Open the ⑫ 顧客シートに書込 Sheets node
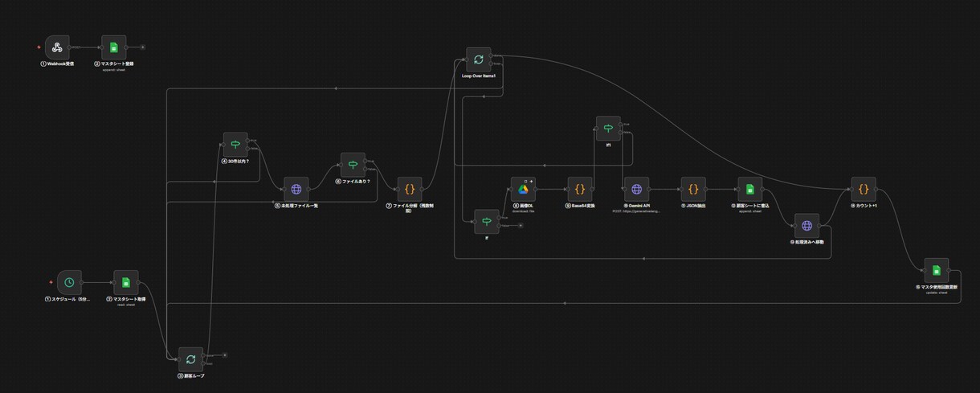The height and width of the screenshot is (393, 980). pyautogui.click(x=749, y=190)
